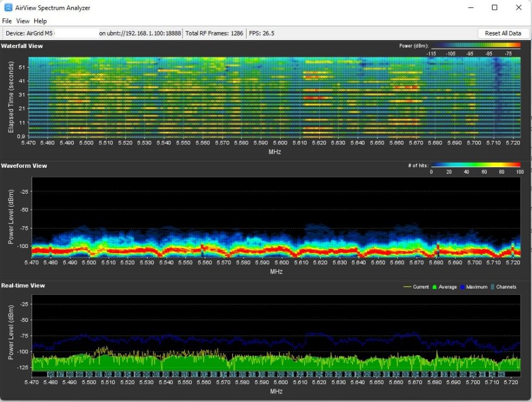This screenshot has width=532, height=402.
Task: Click the Real-time View panel title
Action: pyautogui.click(x=23, y=285)
